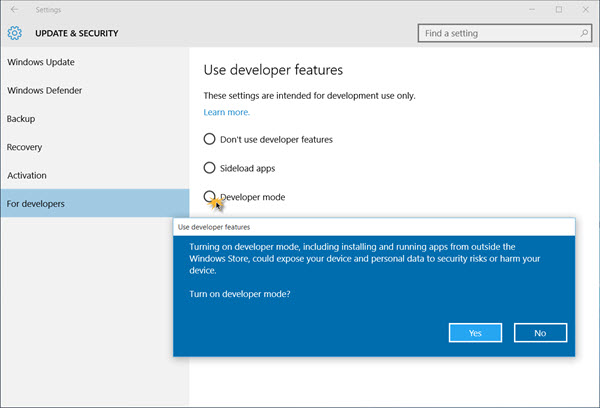Close the Settings window

tap(585, 10)
